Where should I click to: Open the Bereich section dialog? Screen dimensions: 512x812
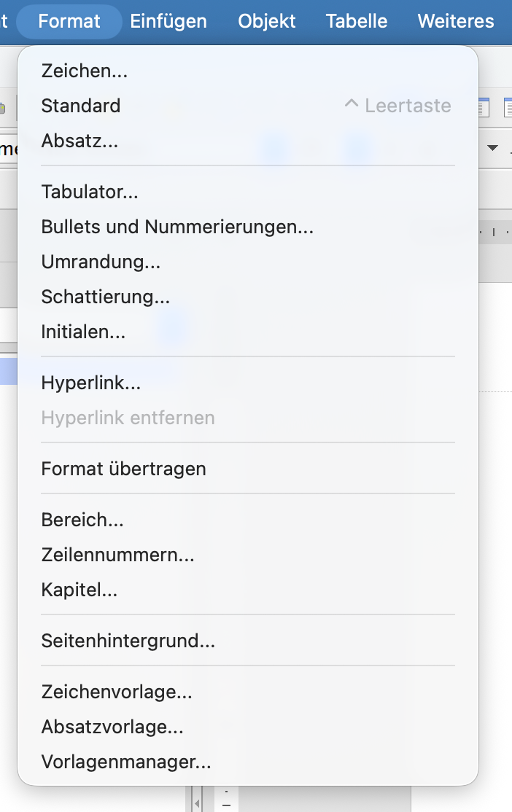pos(82,520)
